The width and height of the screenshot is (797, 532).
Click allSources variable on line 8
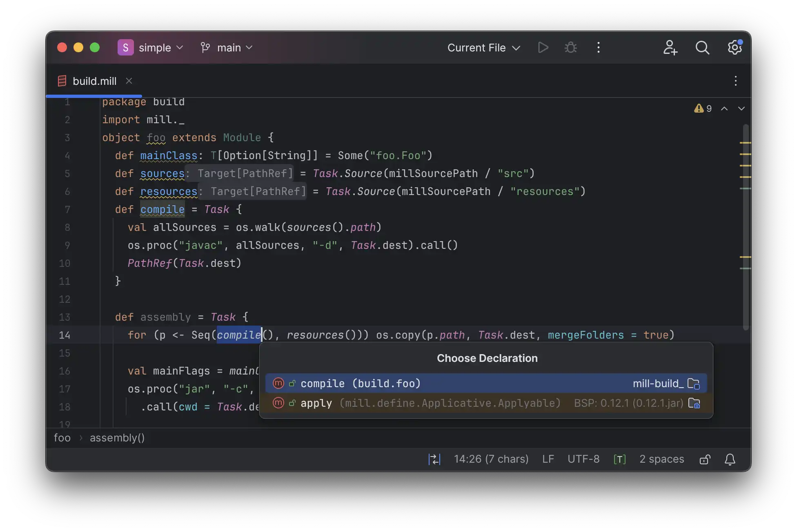185,227
